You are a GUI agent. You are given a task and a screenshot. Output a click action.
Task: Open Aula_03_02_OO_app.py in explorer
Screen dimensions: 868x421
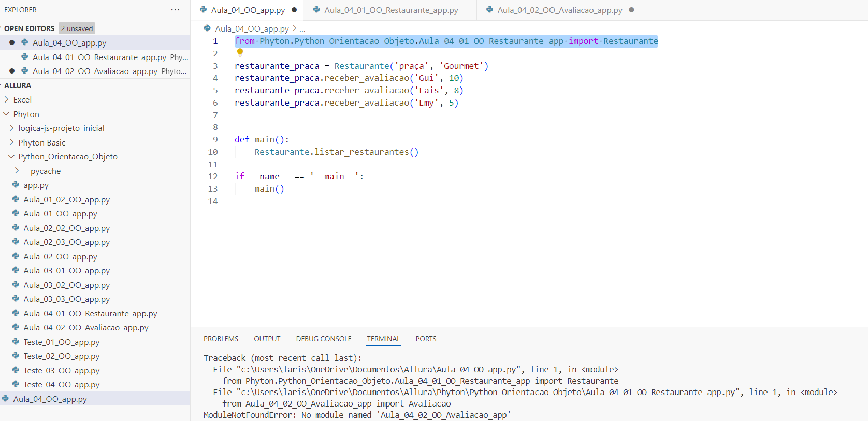[x=67, y=285]
